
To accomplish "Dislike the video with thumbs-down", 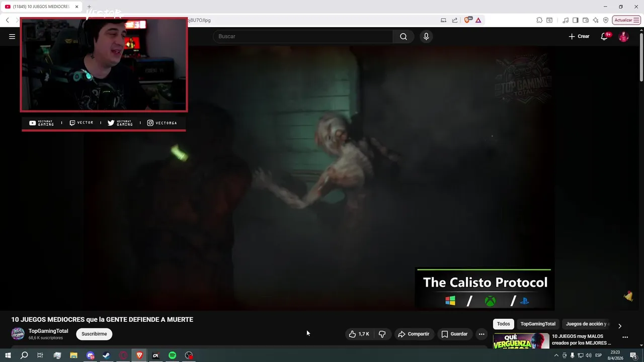I will (x=382, y=334).
